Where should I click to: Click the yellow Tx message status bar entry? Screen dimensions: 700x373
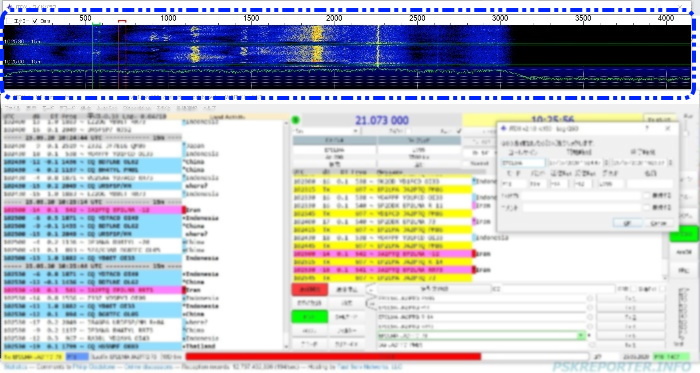pos(33,356)
